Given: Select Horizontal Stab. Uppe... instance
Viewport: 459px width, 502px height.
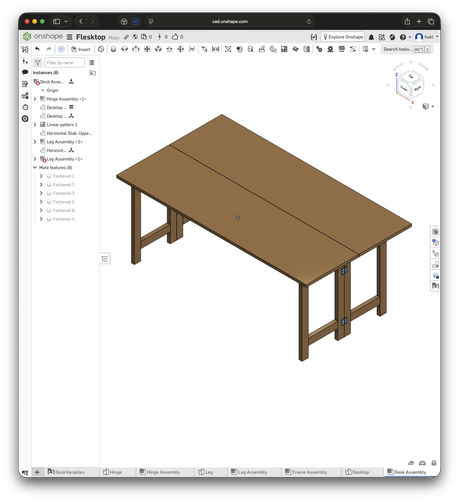Looking at the screenshot, I should 69,133.
